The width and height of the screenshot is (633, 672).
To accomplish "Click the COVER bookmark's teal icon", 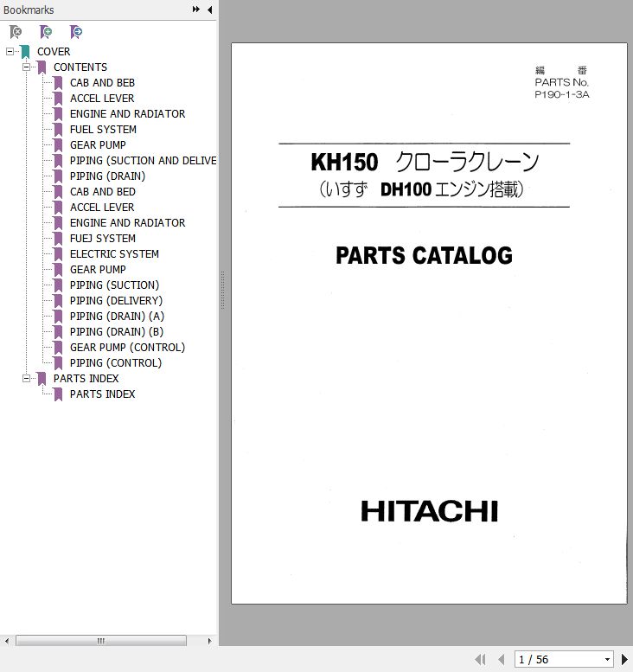I will (x=25, y=52).
